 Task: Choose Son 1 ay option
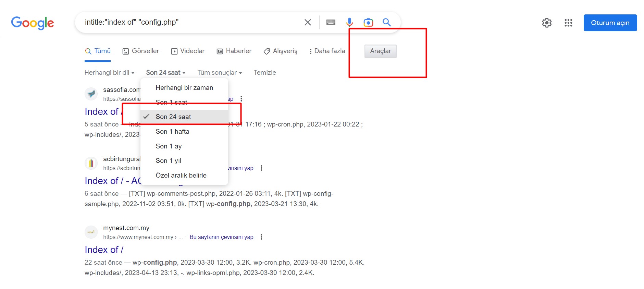(x=184, y=146)
